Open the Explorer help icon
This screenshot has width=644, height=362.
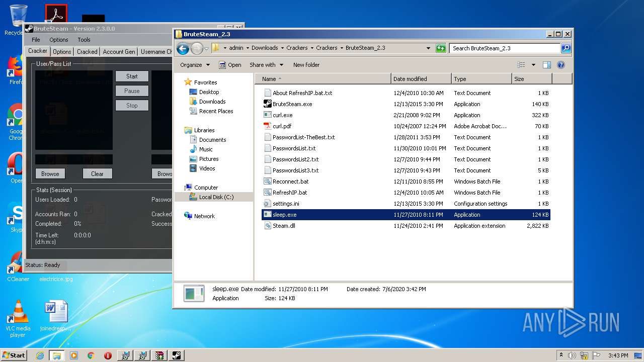[561, 65]
